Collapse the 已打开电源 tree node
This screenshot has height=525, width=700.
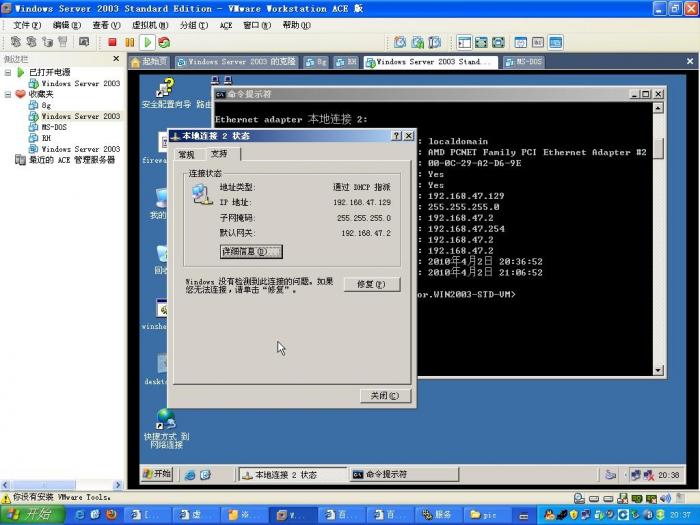[x=8, y=72]
